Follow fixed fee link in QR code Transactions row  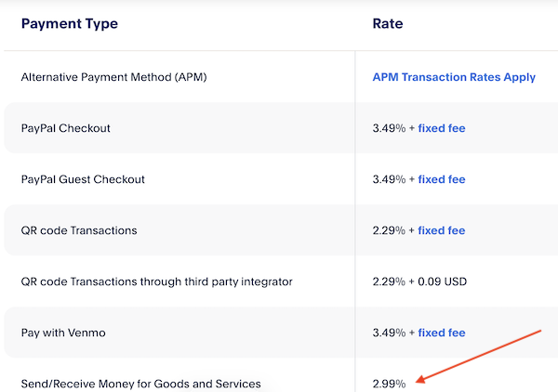[442, 230]
